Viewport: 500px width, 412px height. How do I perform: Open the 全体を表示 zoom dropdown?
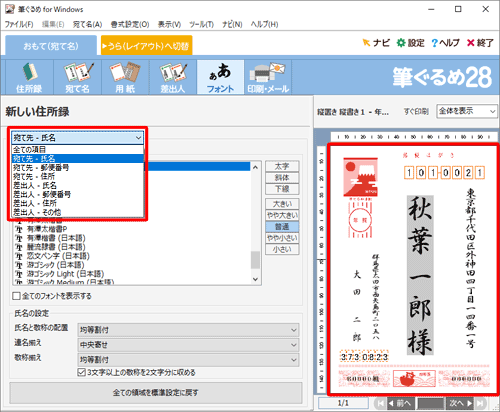click(x=467, y=111)
